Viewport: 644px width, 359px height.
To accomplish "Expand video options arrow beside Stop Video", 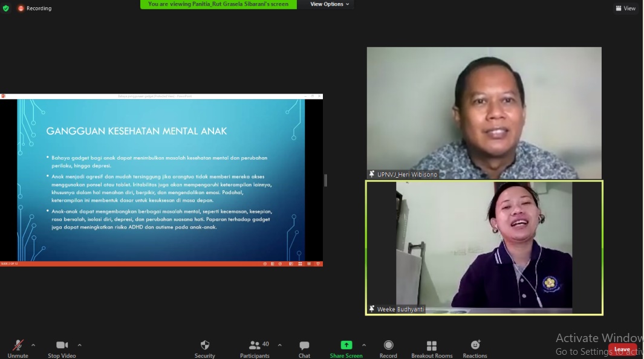I will click(x=79, y=345).
